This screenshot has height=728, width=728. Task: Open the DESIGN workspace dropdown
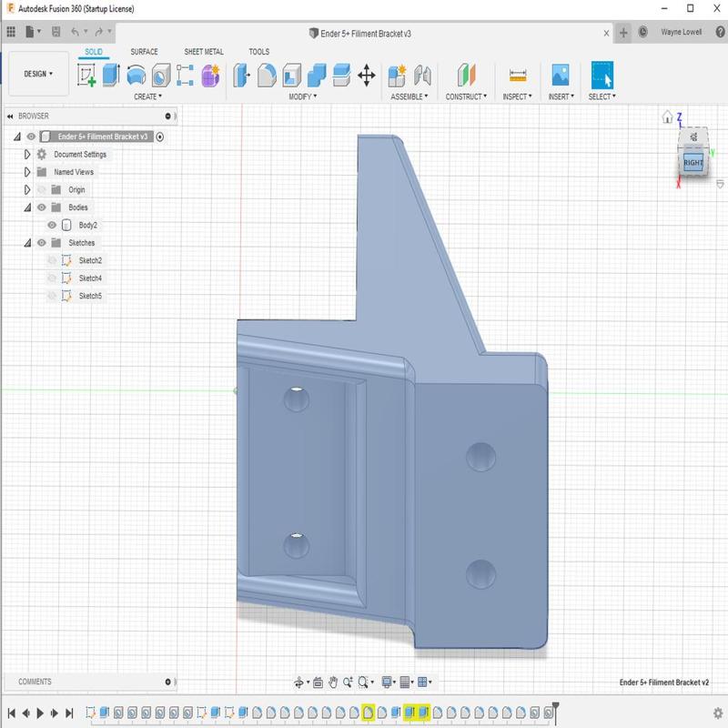[38, 74]
